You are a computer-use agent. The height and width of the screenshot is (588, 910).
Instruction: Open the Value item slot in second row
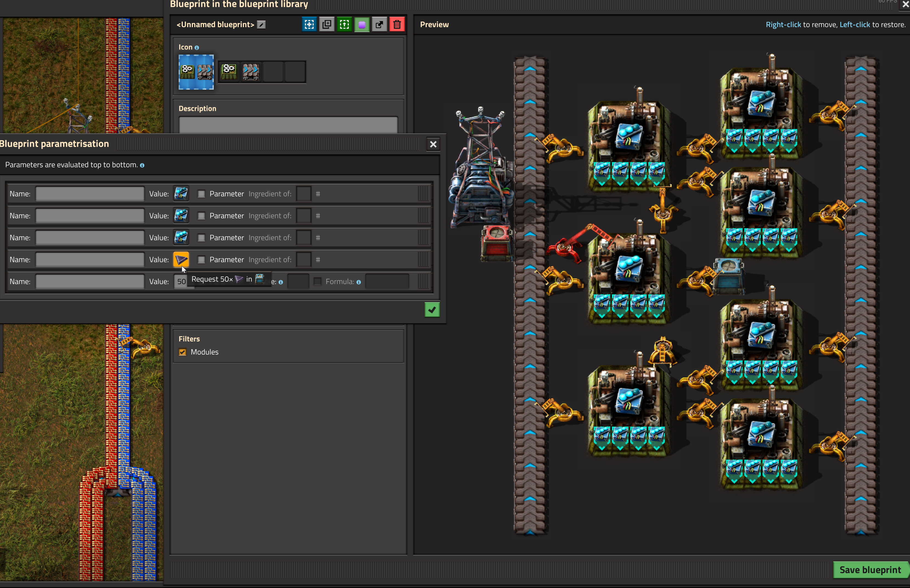(x=181, y=216)
